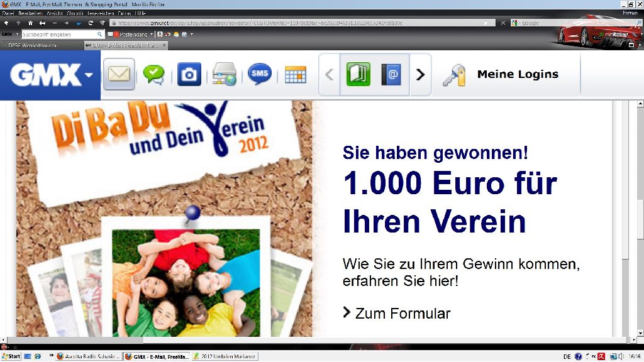644x362 pixels.
Task: Expand the GMX toolbar logo dropdown arrow
Action: 17,35
